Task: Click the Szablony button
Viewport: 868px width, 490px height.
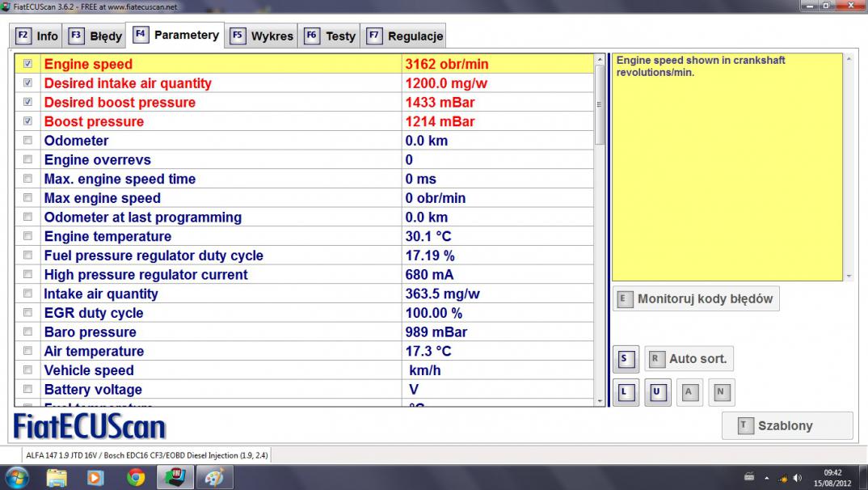Action: click(786, 425)
